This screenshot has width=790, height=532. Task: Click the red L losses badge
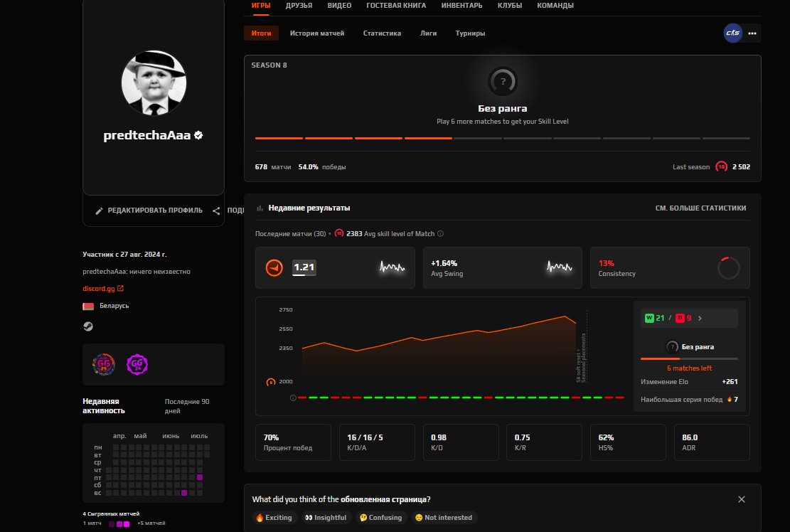pos(680,318)
